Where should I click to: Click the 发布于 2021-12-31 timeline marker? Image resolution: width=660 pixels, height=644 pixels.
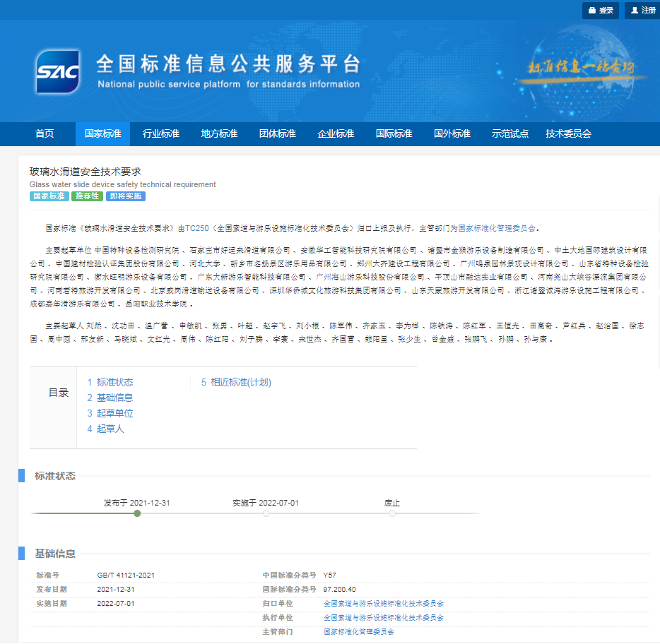(137, 513)
